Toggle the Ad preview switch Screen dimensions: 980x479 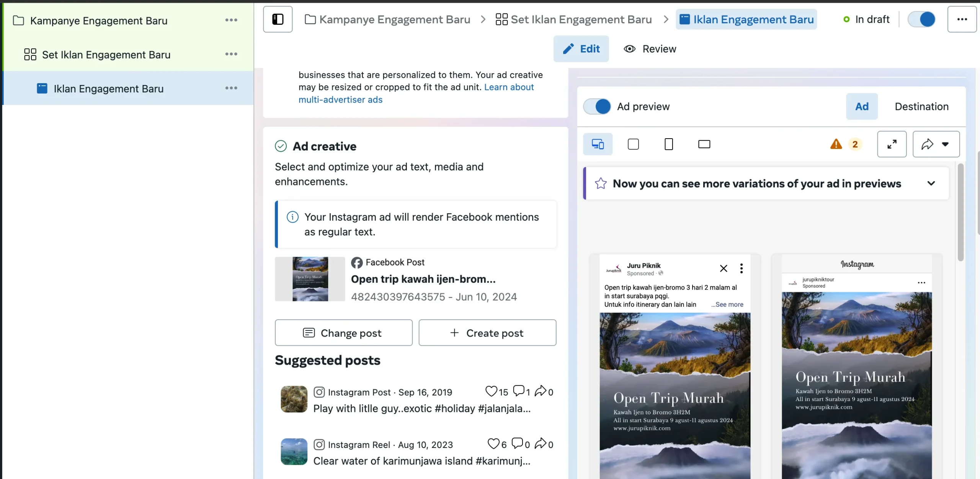(x=597, y=106)
